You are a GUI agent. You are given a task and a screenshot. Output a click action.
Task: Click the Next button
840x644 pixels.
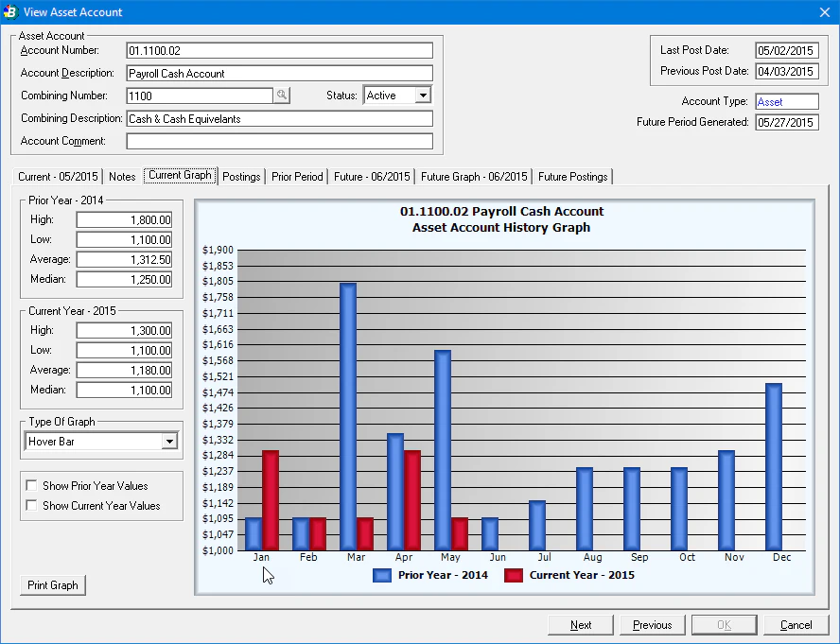[x=580, y=624]
